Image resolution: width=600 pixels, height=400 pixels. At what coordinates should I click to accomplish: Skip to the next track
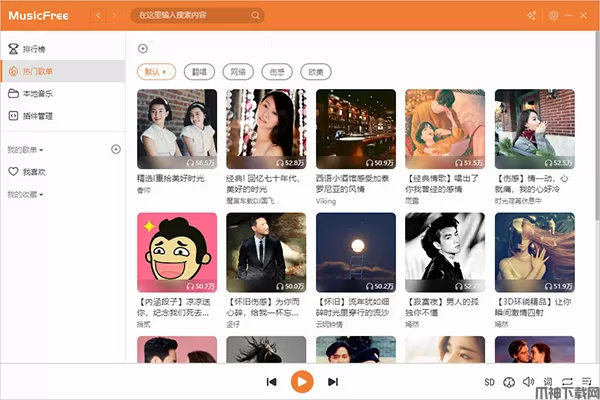click(x=333, y=381)
